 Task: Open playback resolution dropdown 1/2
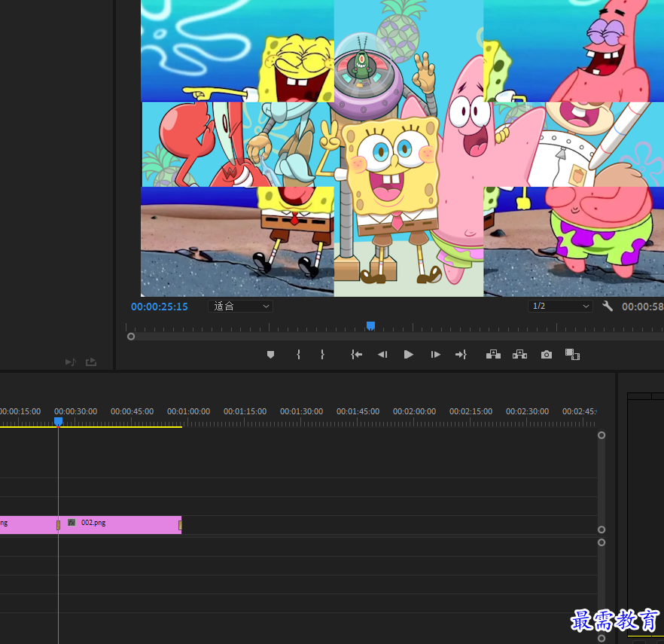560,307
